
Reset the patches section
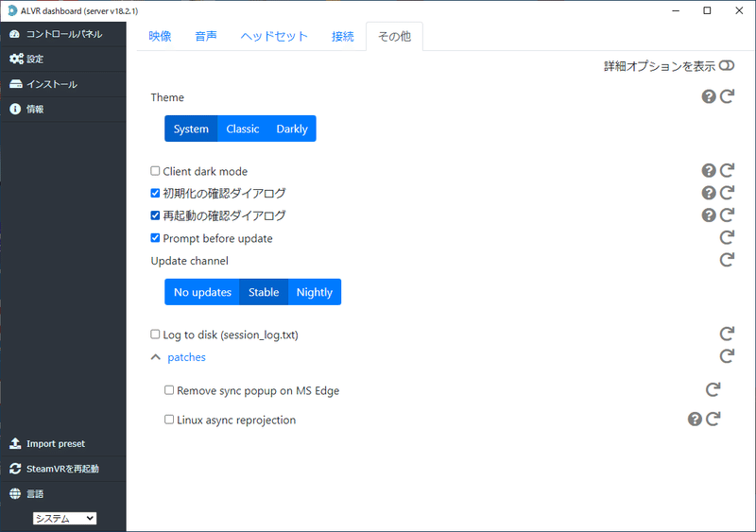pos(727,356)
